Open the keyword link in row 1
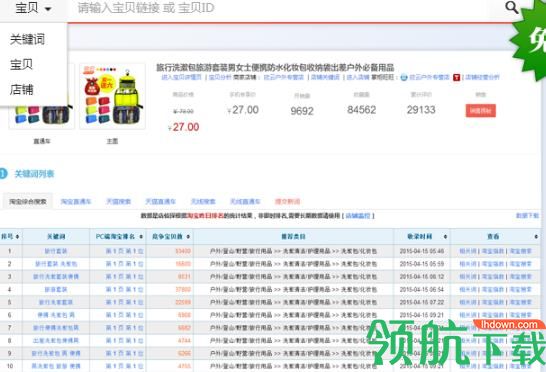546x372 pixels. (56, 251)
